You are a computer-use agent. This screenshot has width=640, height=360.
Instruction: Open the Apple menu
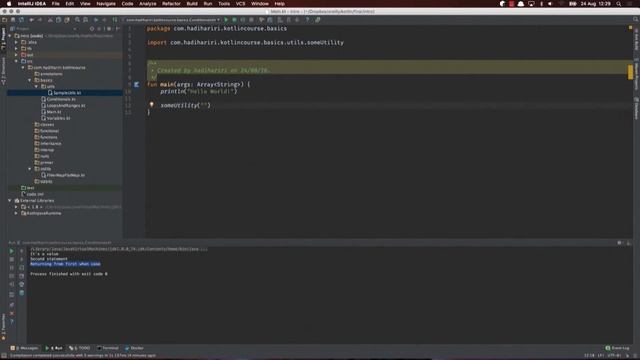coord(9,4)
